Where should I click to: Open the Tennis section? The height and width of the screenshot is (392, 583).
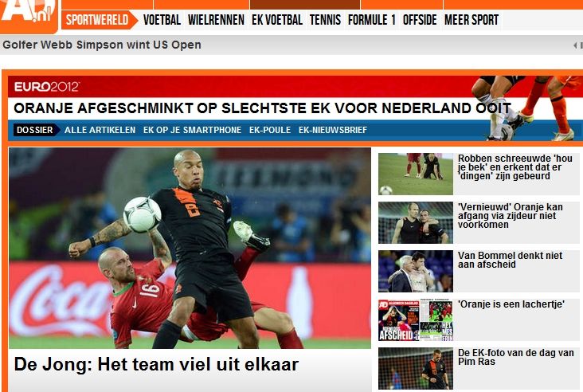point(325,20)
